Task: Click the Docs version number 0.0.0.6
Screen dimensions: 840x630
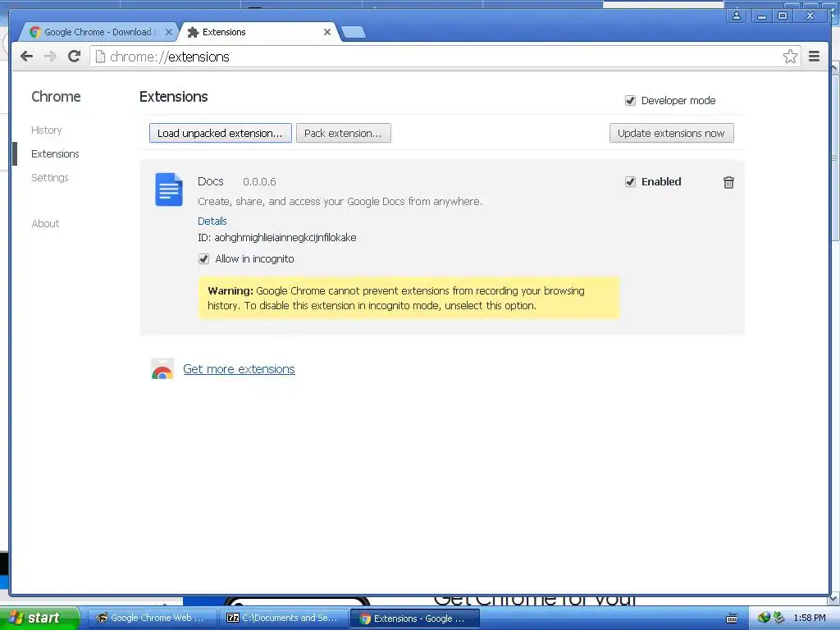Action: coord(259,181)
